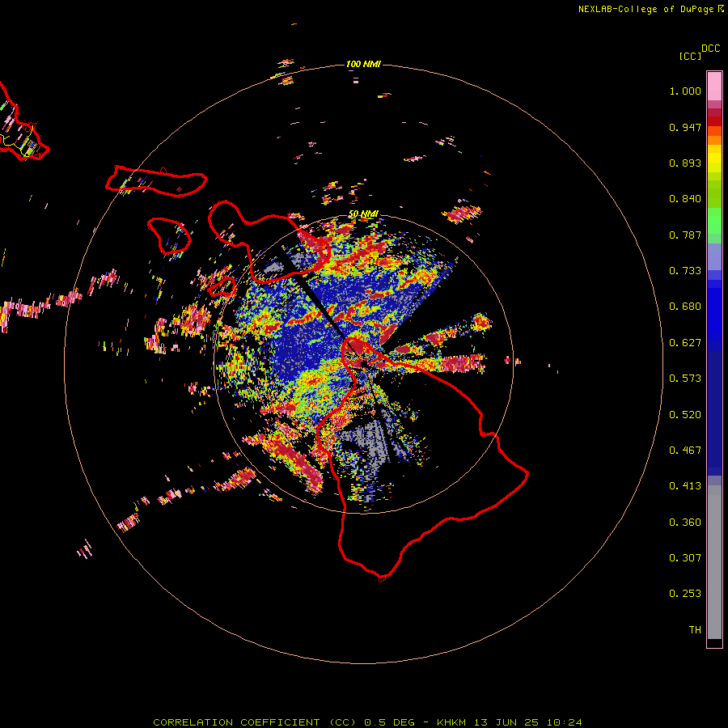Viewport: 728px width, 728px height.
Task: Click the 0.840 scale value
Action: pyautogui.click(x=685, y=199)
